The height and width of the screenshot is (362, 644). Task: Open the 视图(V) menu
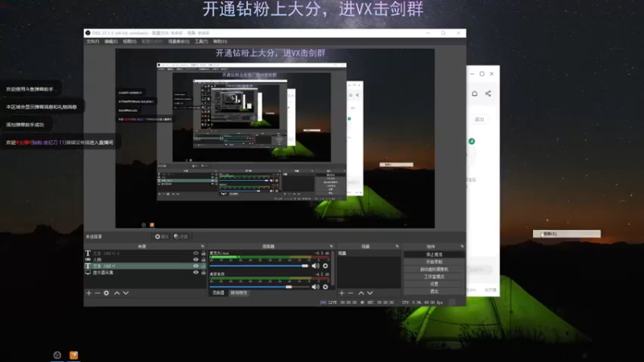click(x=130, y=42)
